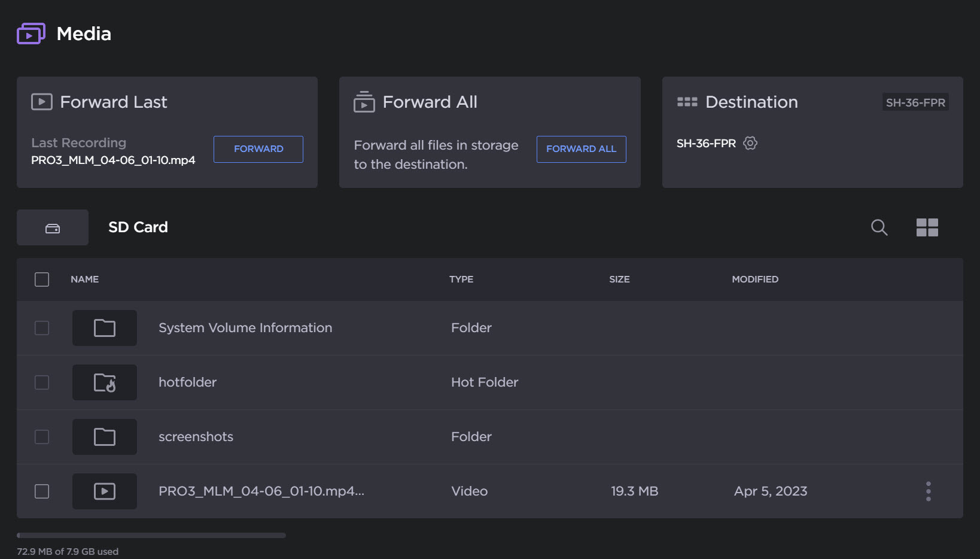Viewport: 980px width, 559px height.
Task: Switch to grid view layout
Action: [x=927, y=227]
